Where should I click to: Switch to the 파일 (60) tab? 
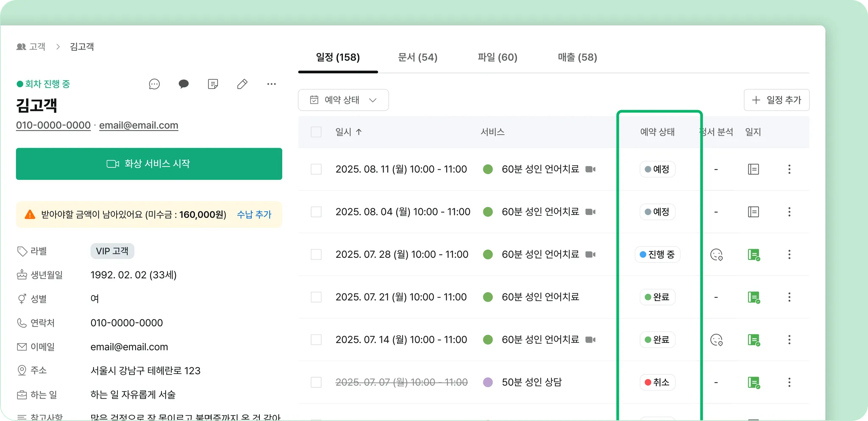click(x=498, y=57)
